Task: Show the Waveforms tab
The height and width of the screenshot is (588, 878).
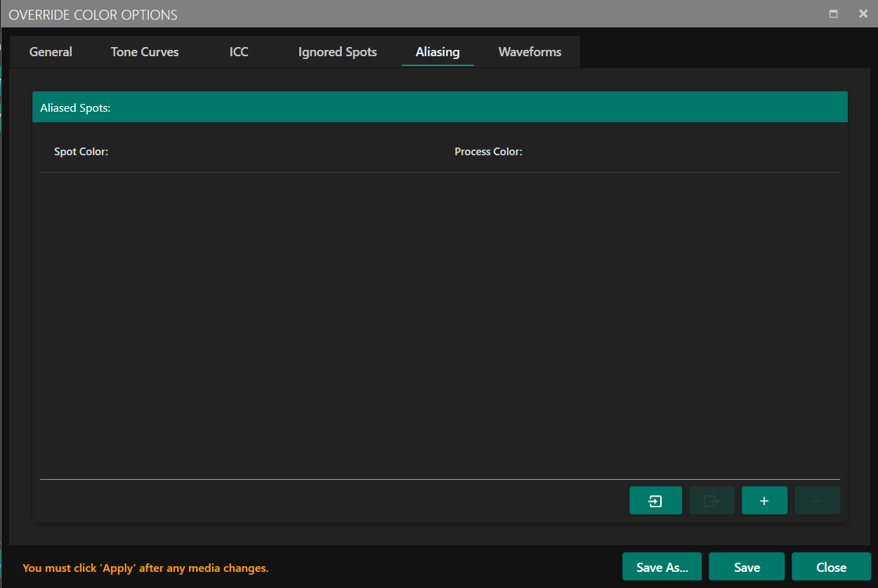Action: click(x=530, y=52)
